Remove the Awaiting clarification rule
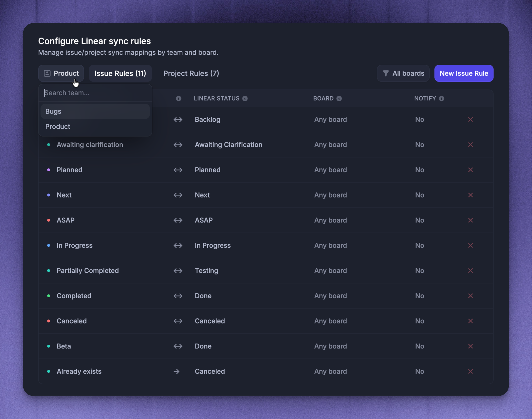532x419 pixels. point(470,145)
